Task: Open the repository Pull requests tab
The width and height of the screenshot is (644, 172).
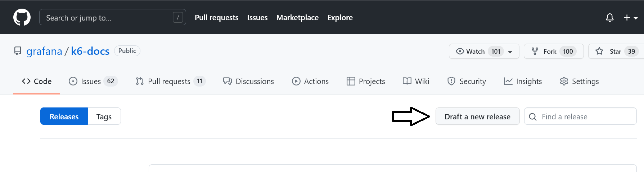Action: (170, 81)
